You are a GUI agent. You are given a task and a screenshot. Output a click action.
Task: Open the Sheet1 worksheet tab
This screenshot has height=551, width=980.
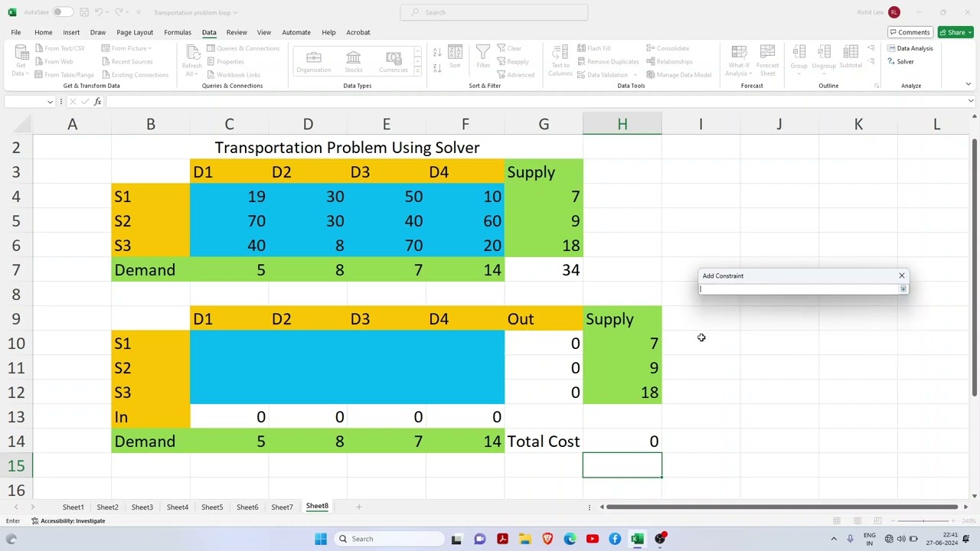(73, 507)
